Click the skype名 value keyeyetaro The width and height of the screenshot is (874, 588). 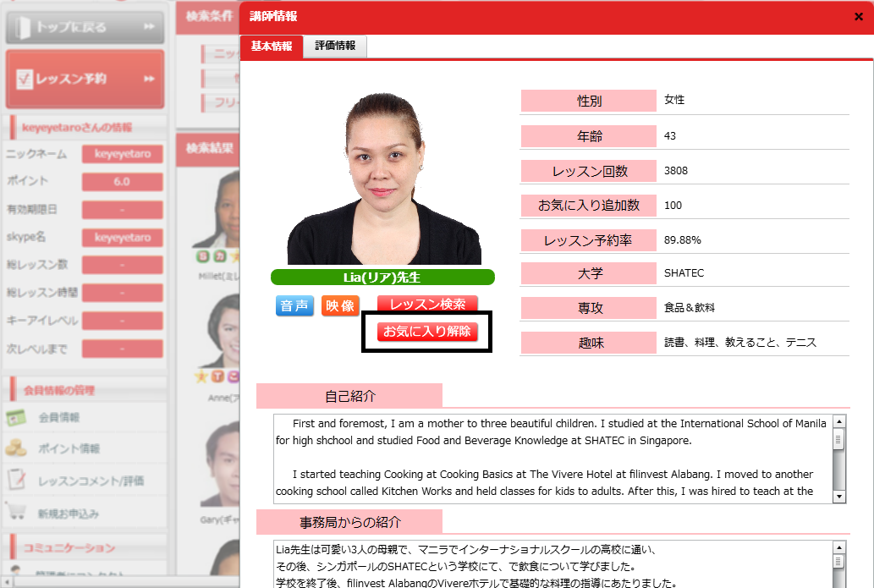[x=123, y=238]
